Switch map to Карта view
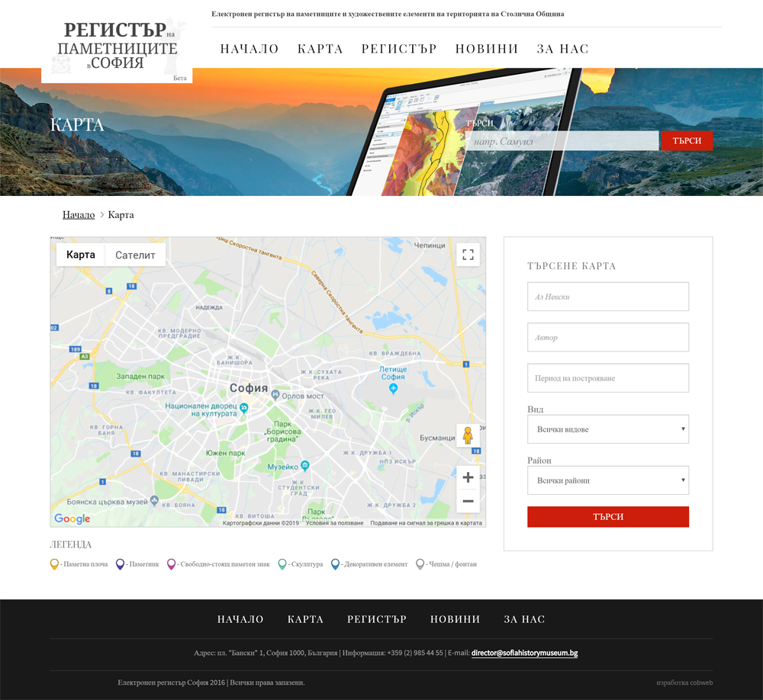This screenshot has height=700, width=763. point(80,255)
